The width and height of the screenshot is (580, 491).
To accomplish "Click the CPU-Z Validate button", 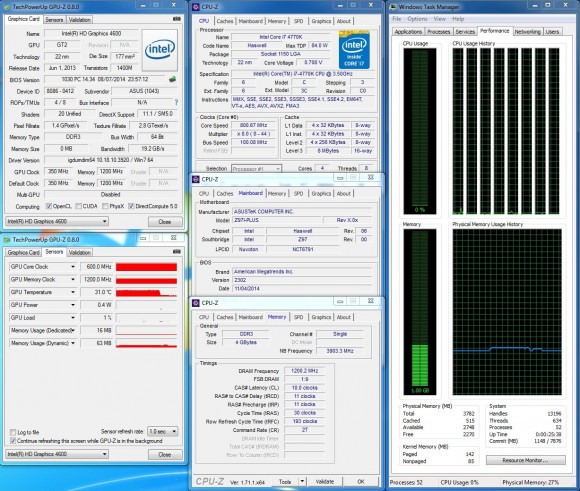I will (325, 481).
